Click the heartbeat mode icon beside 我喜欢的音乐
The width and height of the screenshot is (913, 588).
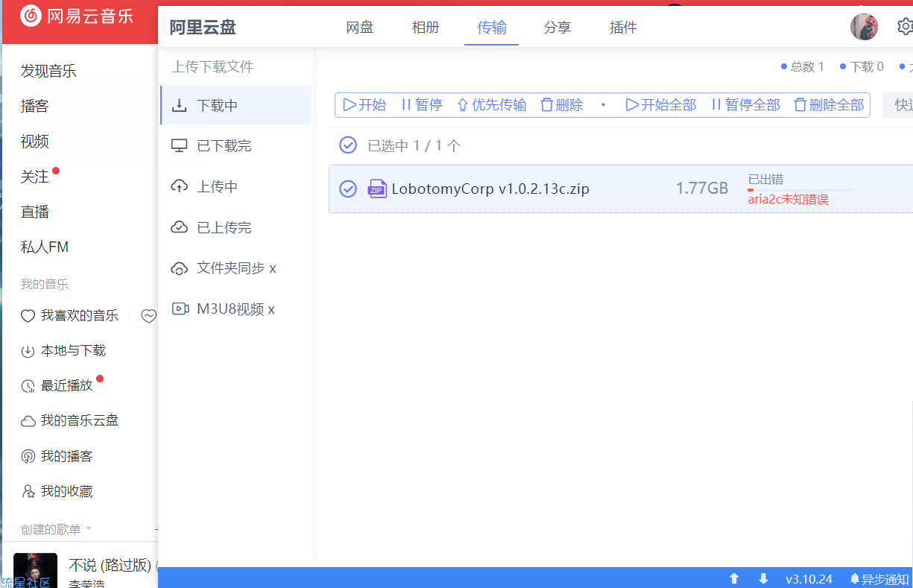(x=148, y=316)
